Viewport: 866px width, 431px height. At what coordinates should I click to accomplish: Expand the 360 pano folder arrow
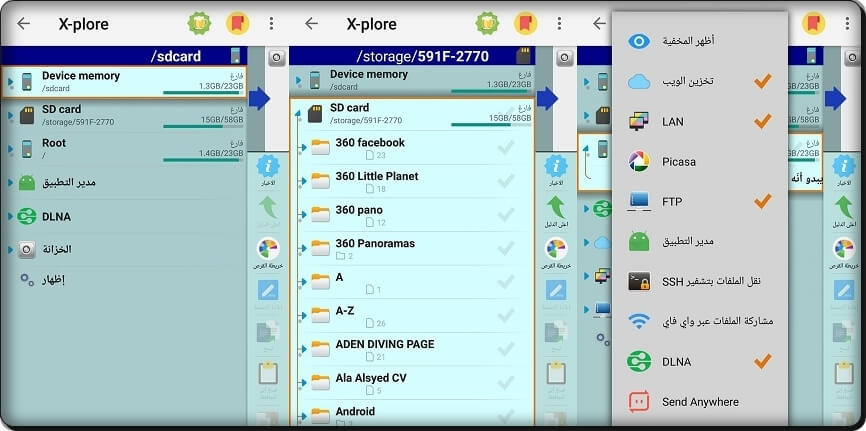click(x=303, y=215)
